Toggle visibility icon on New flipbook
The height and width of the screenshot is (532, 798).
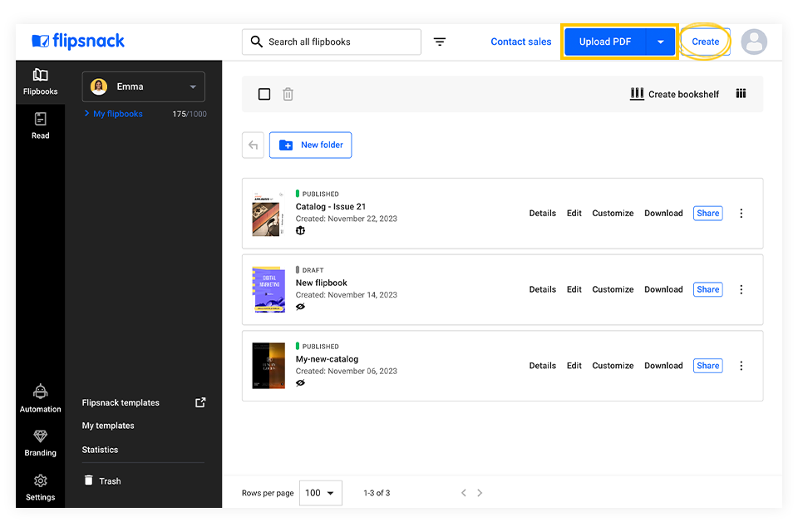(300, 307)
